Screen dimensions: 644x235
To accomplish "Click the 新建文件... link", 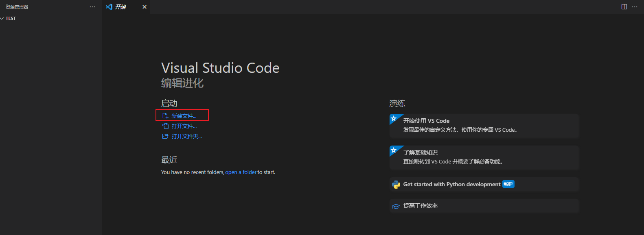I will 184,116.
